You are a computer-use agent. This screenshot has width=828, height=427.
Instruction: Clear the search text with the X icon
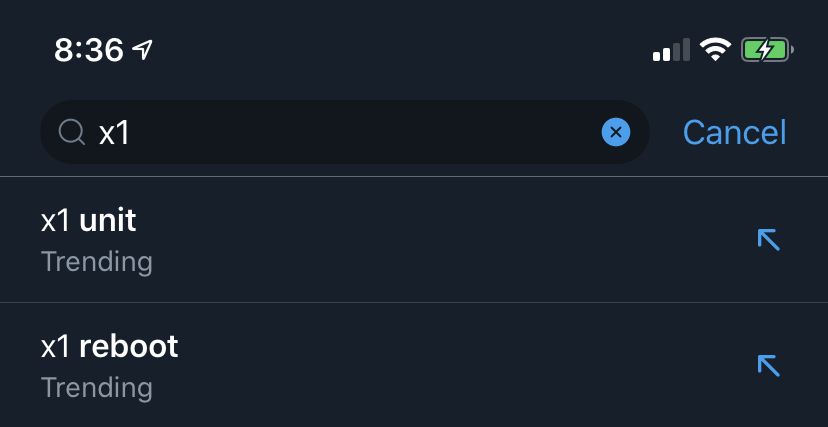pyautogui.click(x=616, y=132)
